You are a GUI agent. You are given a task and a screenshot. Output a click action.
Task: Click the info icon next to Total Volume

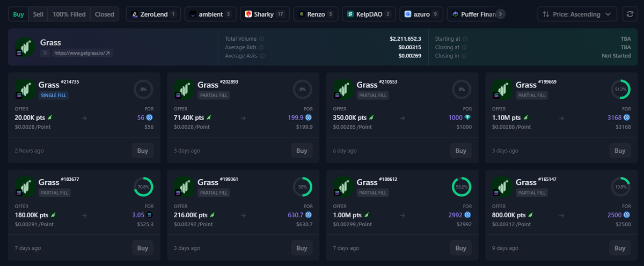261,39
